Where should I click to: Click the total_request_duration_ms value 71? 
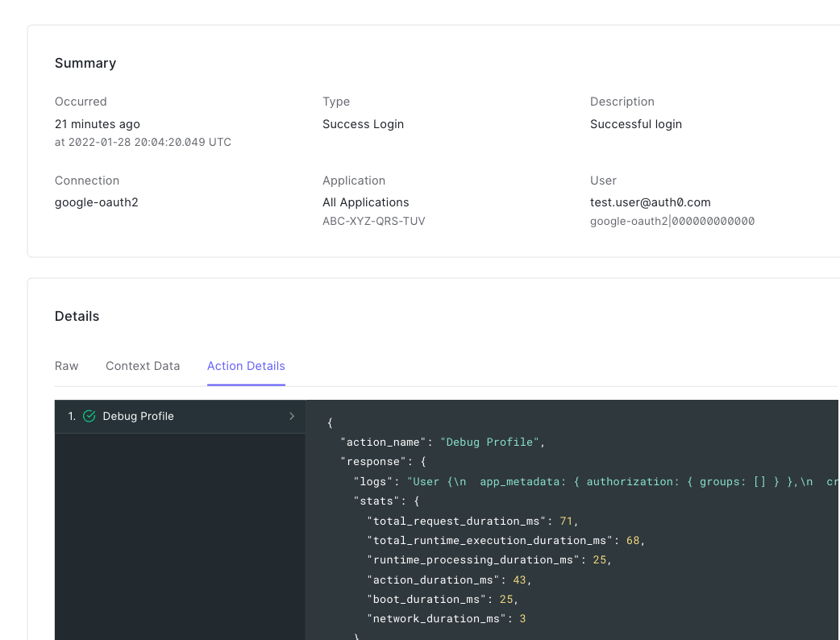tap(566, 521)
